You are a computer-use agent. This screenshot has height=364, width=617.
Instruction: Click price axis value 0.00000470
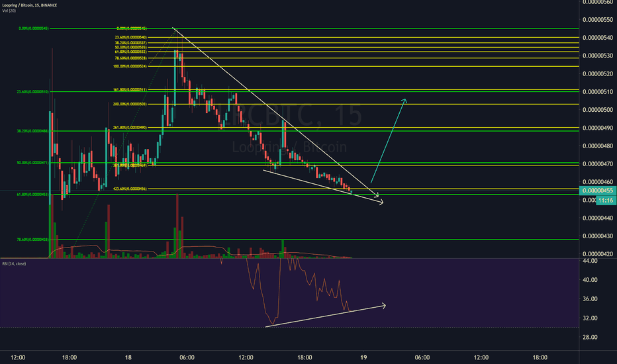[x=598, y=163]
